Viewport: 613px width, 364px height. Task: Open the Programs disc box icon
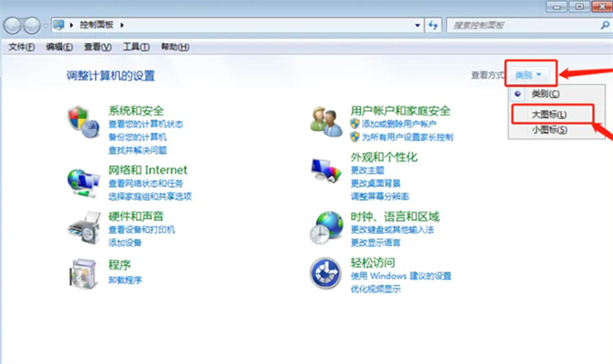[82, 273]
